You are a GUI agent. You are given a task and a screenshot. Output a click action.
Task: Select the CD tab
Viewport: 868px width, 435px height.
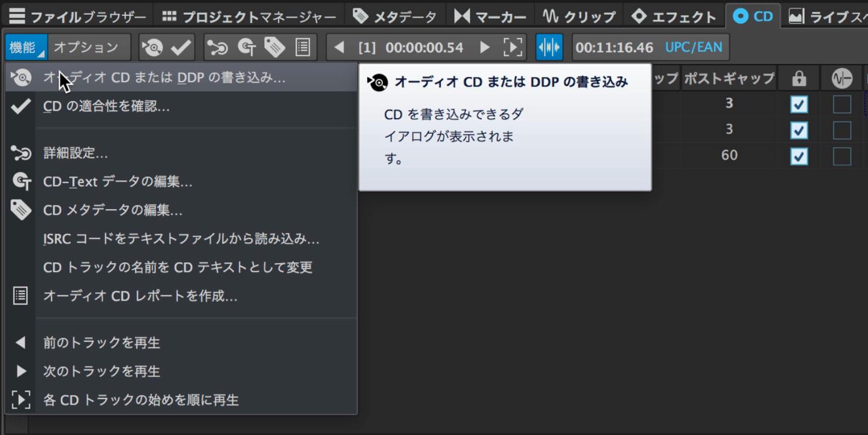click(x=753, y=16)
